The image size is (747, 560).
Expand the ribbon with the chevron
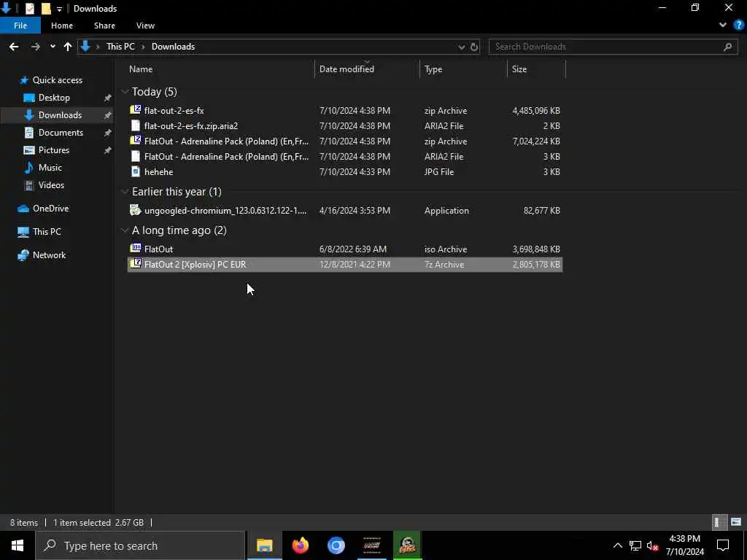pyautogui.click(x=723, y=26)
